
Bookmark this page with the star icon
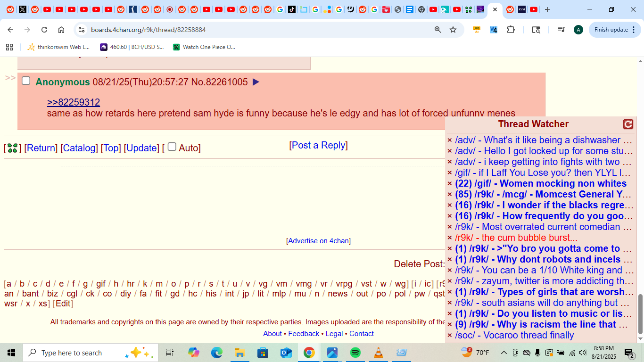pyautogui.click(x=453, y=30)
